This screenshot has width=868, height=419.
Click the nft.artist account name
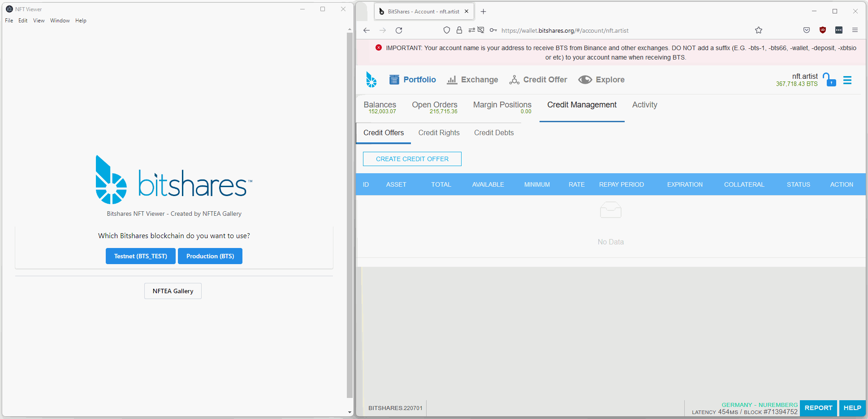[805, 77]
